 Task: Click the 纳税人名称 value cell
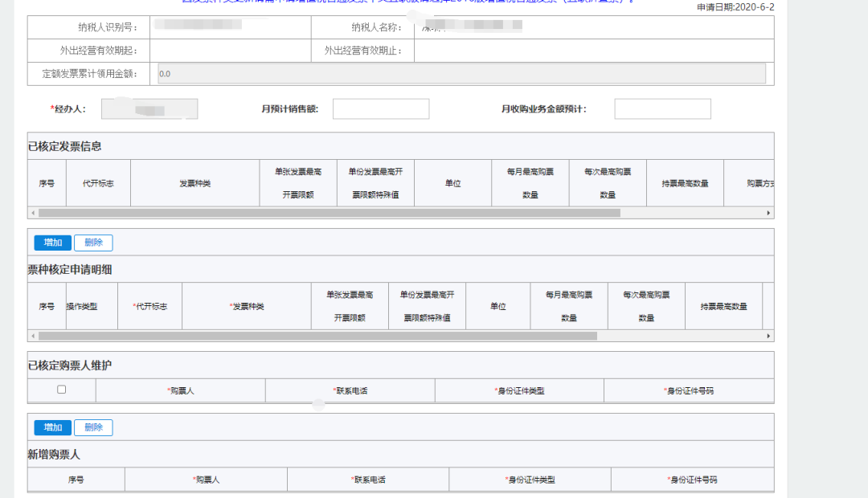coord(594,27)
